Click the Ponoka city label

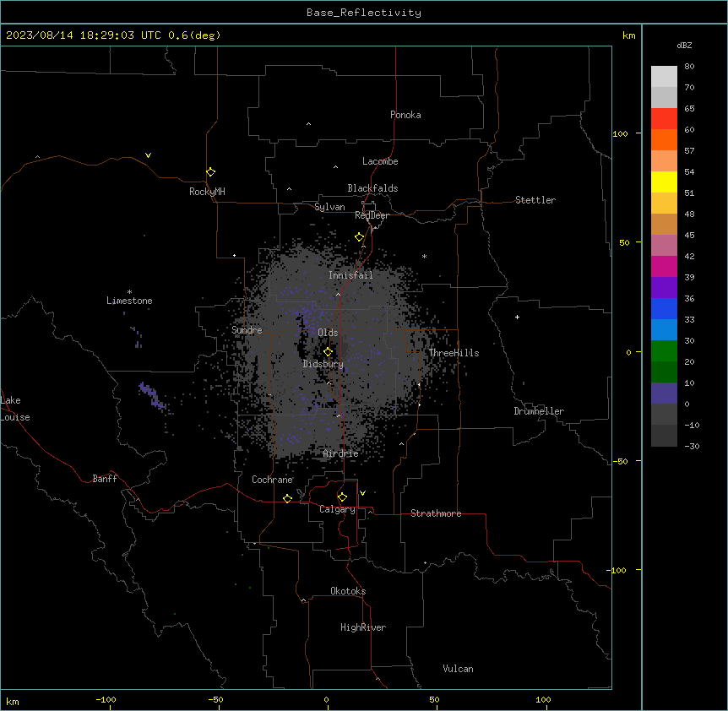(405, 115)
